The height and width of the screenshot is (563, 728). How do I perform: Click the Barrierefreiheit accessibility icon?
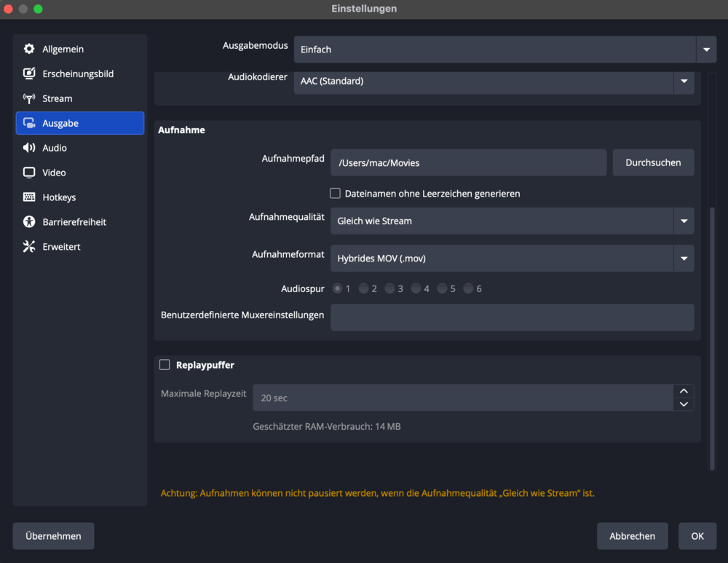[29, 222]
